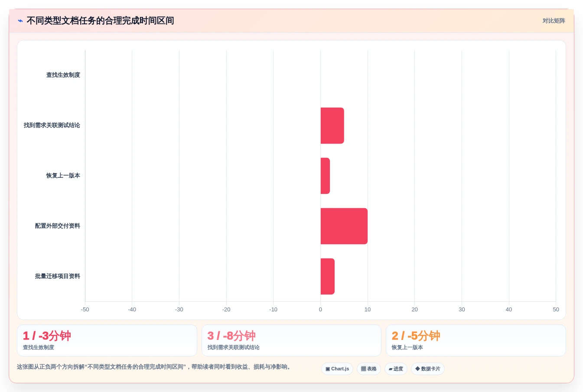
Task: Open the 3 / -8分钟 data card
Action: tap(291, 340)
